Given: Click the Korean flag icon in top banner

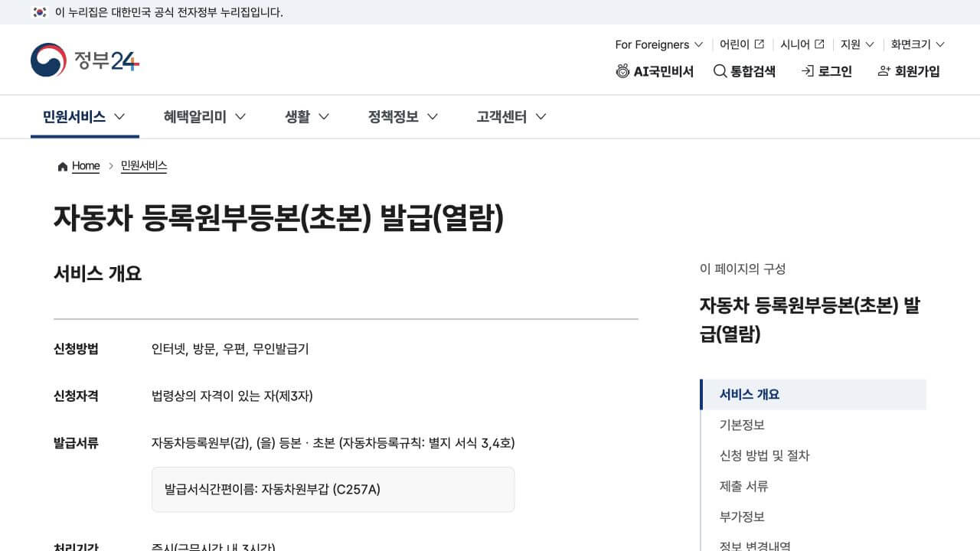Looking at the screenshot, I should pyautogui.click(x=40, y=12).
